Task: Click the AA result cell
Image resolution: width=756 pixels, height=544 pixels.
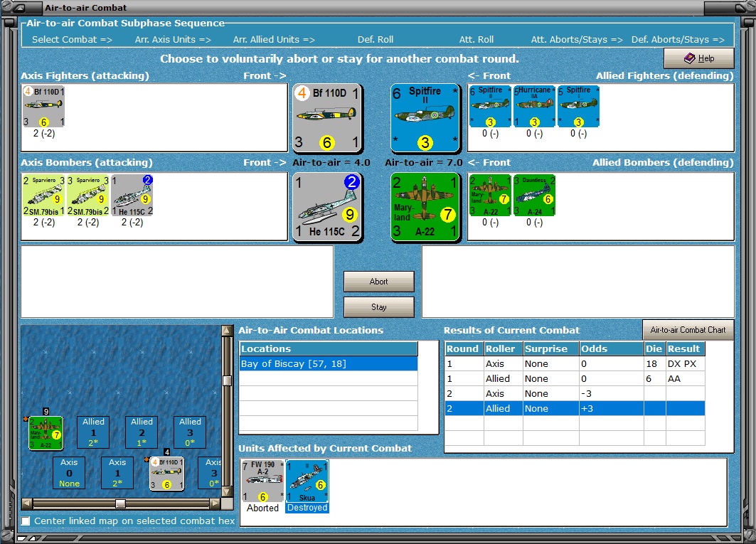Action: pyautogui.click(x=685, y=378)
